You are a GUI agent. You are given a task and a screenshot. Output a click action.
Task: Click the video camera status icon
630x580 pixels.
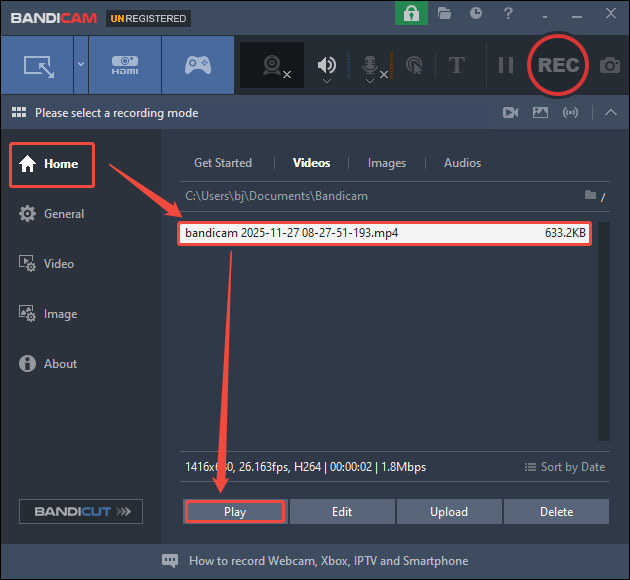click(510, 112)
